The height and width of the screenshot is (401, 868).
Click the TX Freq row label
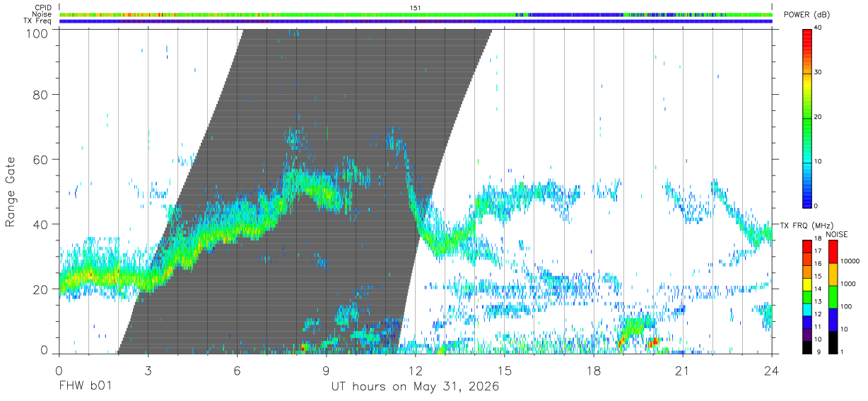tap(38, 21)
